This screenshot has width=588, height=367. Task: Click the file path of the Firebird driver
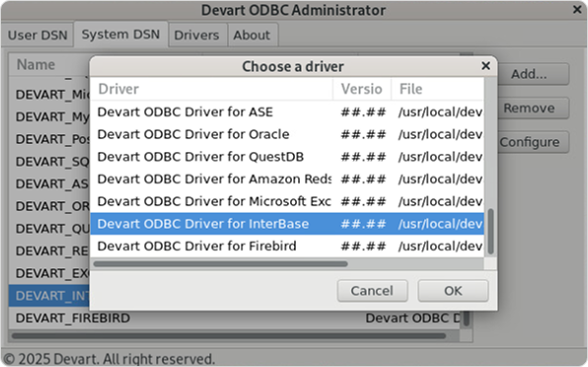pos(440,246)
